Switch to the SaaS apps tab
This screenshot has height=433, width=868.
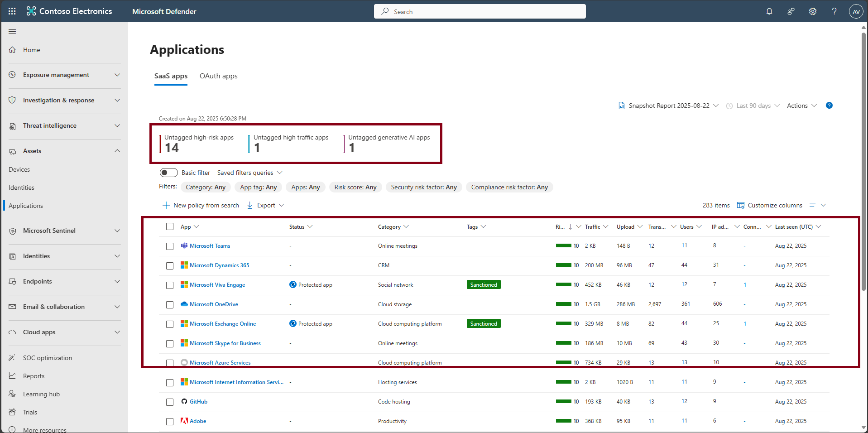coord(171,76)
